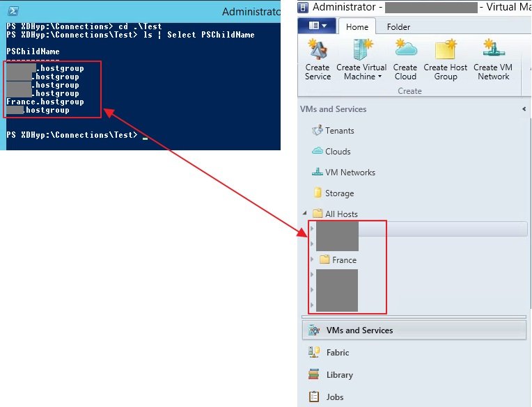Select Clouds in navigation tree

pos(338,152)
